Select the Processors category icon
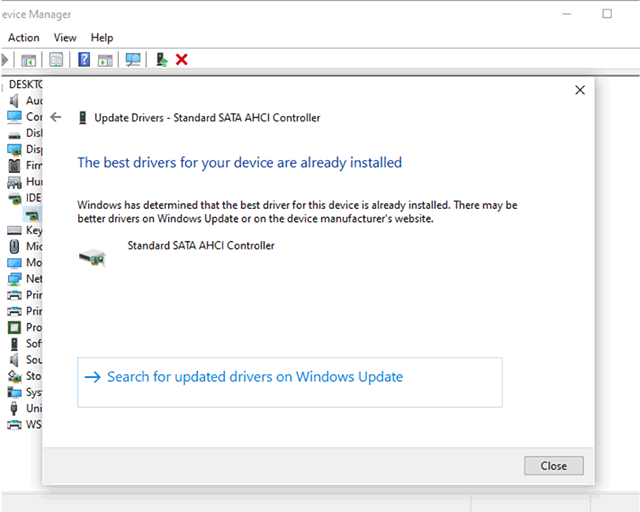640x512 pixels. (x=14, y=327)
